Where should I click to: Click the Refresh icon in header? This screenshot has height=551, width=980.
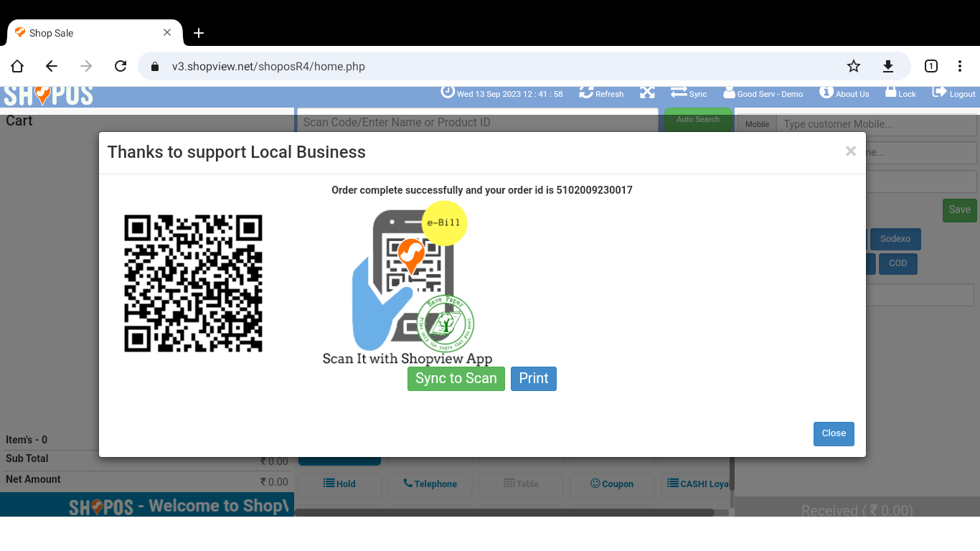click(586, 93)
